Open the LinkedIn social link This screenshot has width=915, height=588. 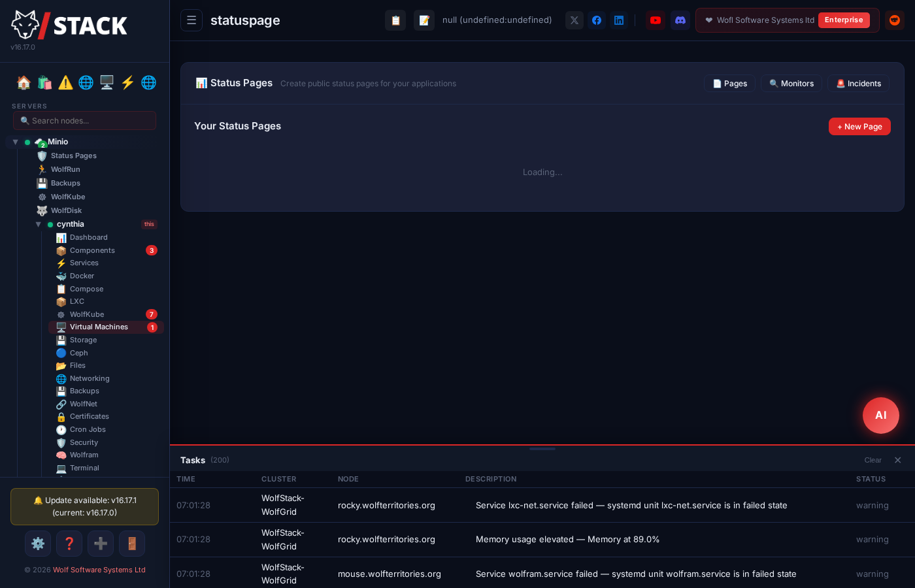tap(619, 20)
